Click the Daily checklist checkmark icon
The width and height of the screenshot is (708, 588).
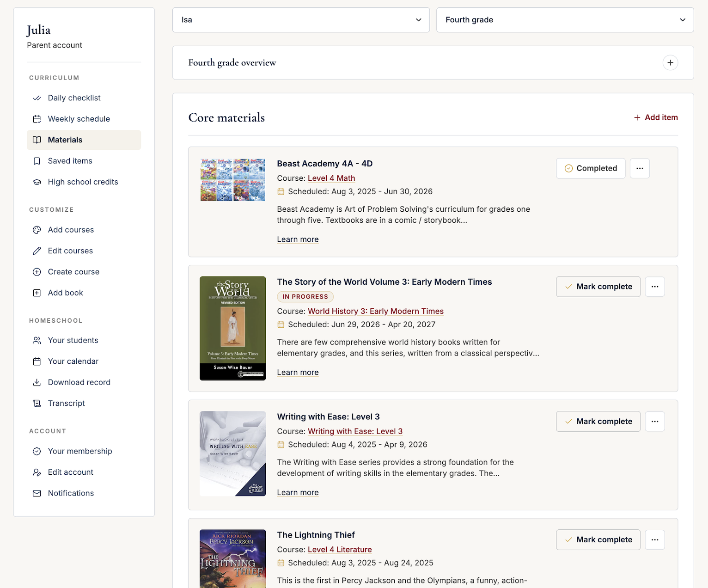37,98
